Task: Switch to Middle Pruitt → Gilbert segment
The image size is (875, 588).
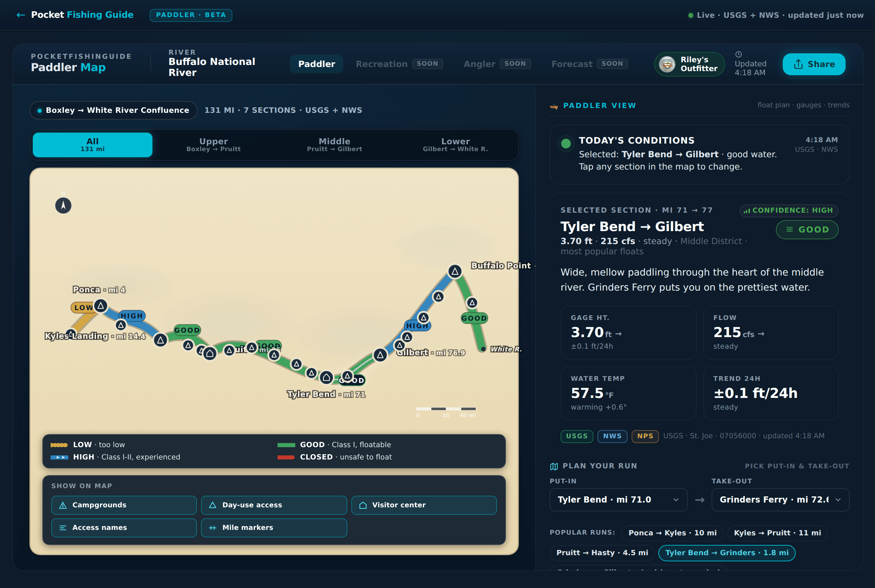Action: (x=334, y=145)
